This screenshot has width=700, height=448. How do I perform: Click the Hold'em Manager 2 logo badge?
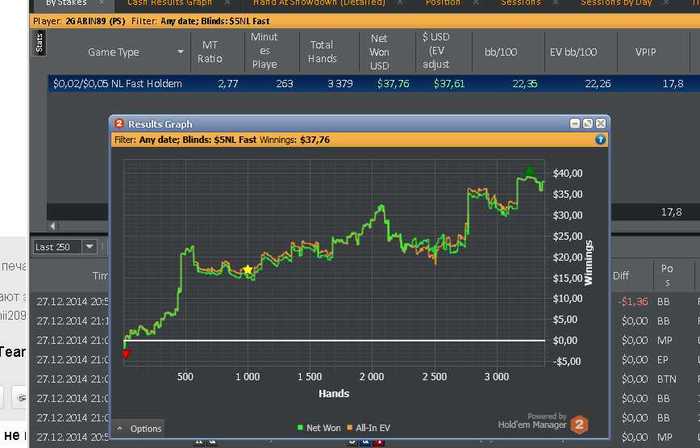579,425
